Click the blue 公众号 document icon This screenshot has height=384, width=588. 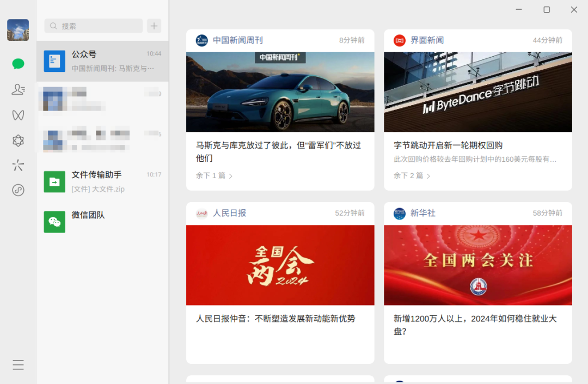click(54, 61)
